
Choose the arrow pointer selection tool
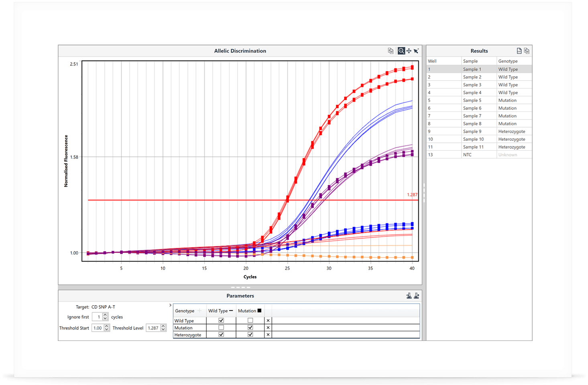(x=416, y=51)
